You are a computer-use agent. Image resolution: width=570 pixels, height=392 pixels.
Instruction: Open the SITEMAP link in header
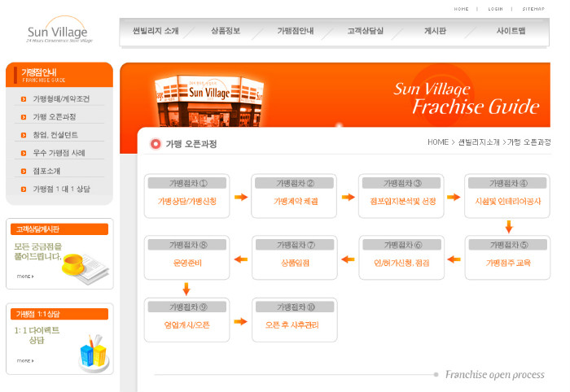[533, 9]
